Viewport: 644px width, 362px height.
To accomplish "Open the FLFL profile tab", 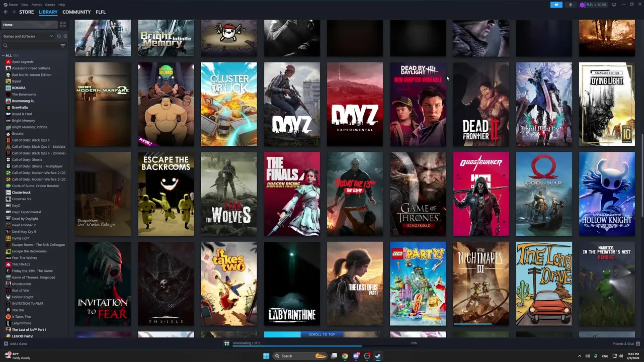I will [x=101, y=12].
